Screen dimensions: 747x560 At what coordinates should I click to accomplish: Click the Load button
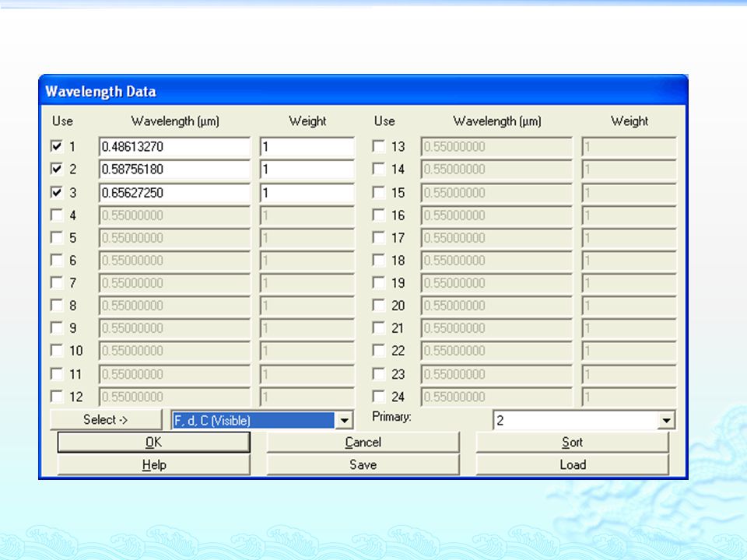point(572,465)
